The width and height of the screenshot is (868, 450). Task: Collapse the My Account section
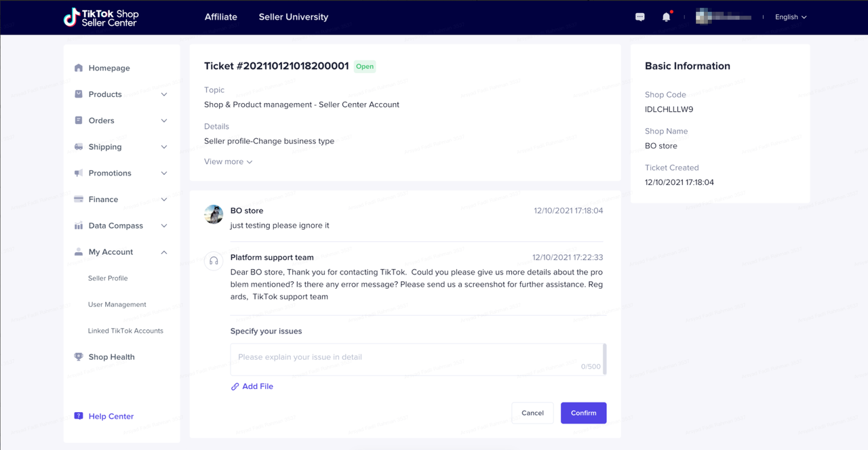pyautogui.click(x=164, y=252)
